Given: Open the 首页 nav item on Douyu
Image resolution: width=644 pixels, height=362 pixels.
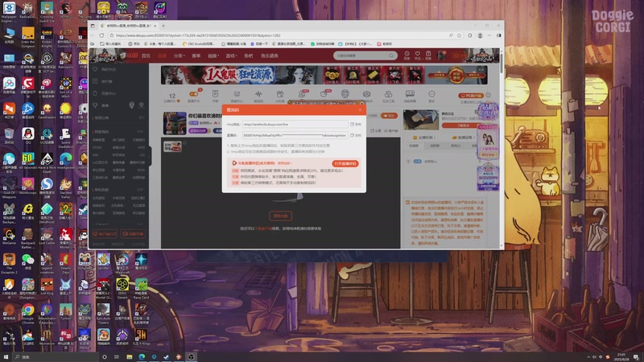Looking at the screenshot, I should coord(146,56).
